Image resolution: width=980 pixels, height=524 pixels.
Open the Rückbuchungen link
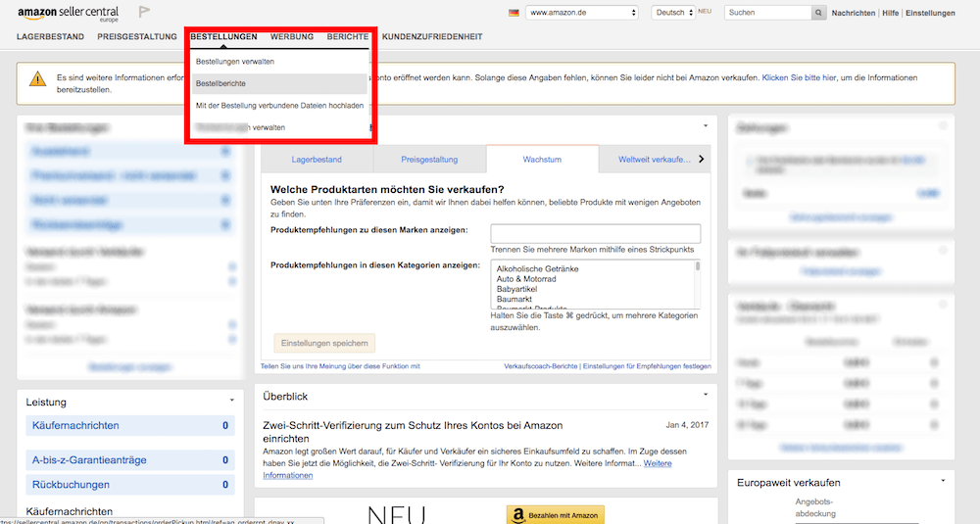[71, 485]
